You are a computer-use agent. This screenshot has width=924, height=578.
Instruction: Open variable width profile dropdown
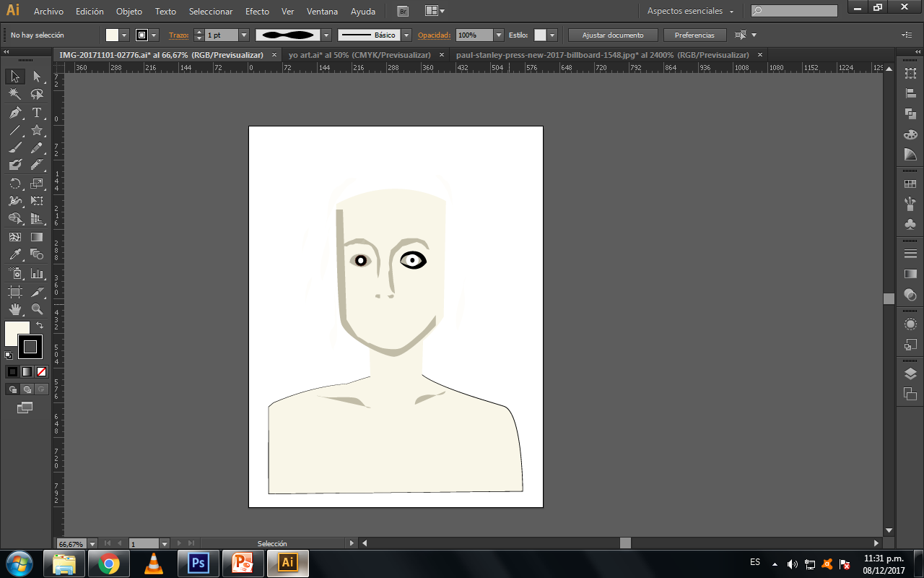point(326,35)
